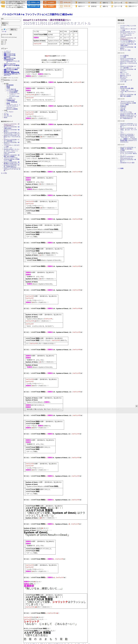The width and height of the screenshot is (138, 644).
Task: Open ずんだもん in 更新履歴
Action: [x=123, y=78]
